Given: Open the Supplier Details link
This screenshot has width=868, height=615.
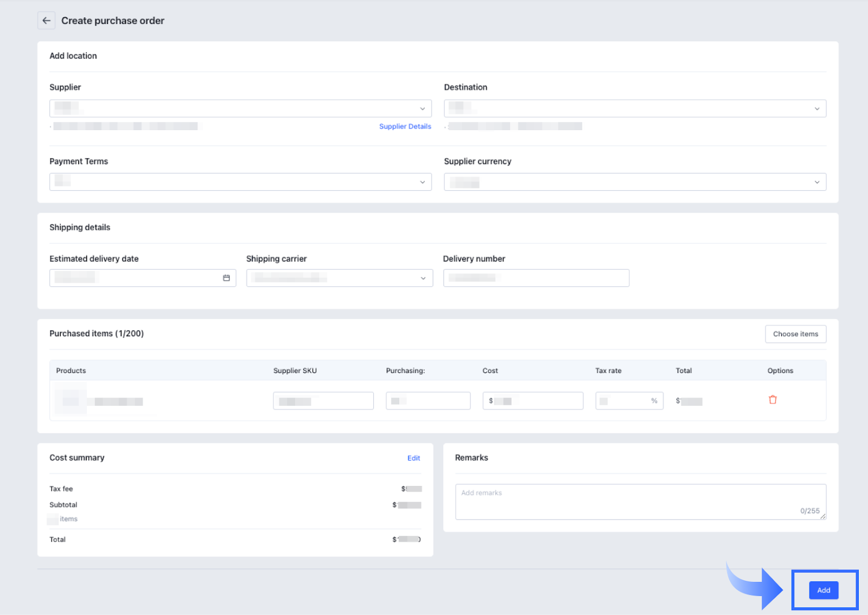Looking at the screenshot, I should click(x=405, y=126).
